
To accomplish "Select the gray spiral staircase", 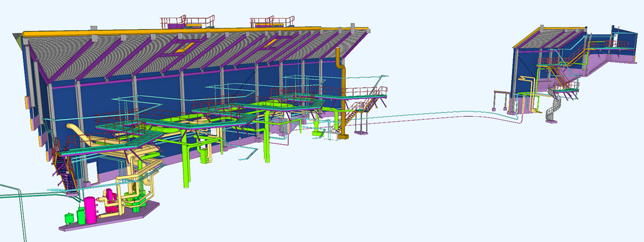I will [554, 108].
